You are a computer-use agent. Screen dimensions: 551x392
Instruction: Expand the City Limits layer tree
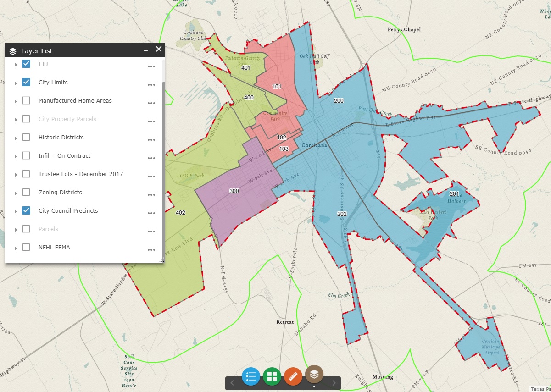(16, 82)
